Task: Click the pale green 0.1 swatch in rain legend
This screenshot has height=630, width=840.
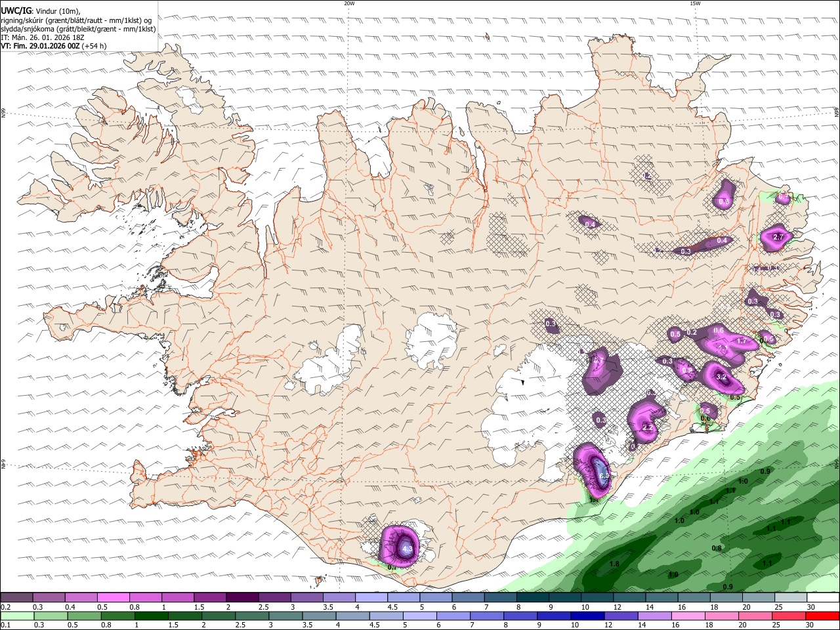Action: coord(17,616)
